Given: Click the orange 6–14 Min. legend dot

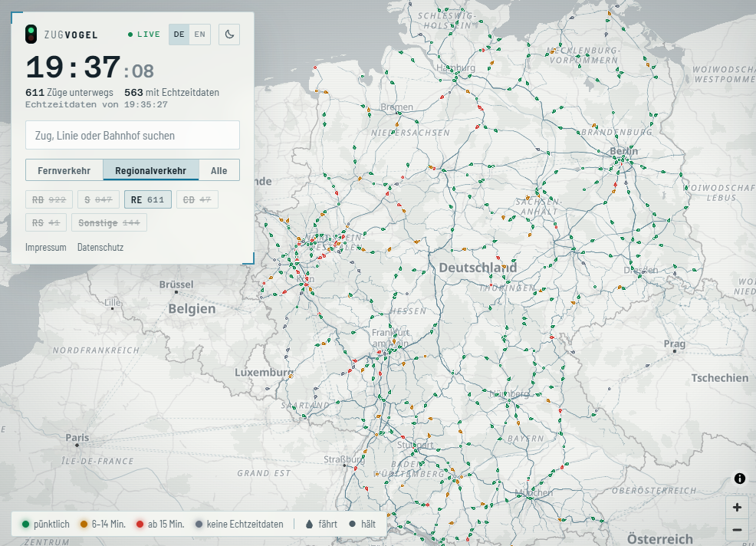Looking at the screenshot, I should pos(84,524).
